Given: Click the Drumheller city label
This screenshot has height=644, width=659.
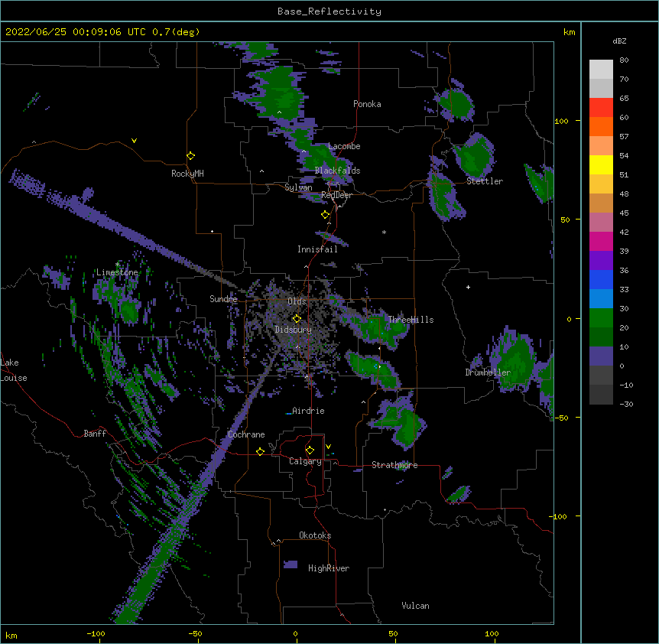Looking at the screenshot, I should click(488, 372).
